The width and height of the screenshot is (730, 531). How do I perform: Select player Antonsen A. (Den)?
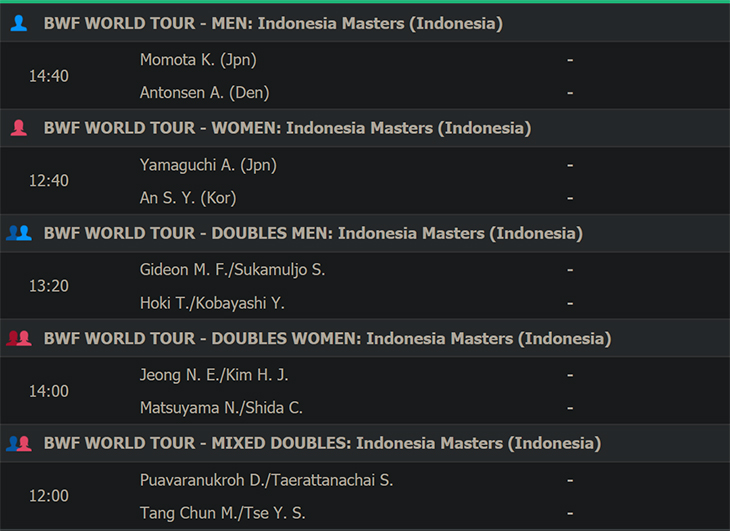204,93
